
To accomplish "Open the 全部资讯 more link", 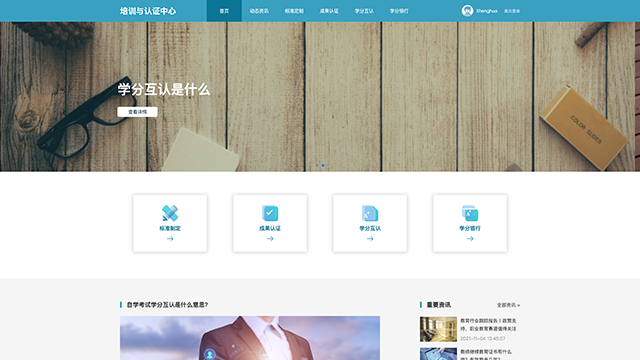I will 508,305.
